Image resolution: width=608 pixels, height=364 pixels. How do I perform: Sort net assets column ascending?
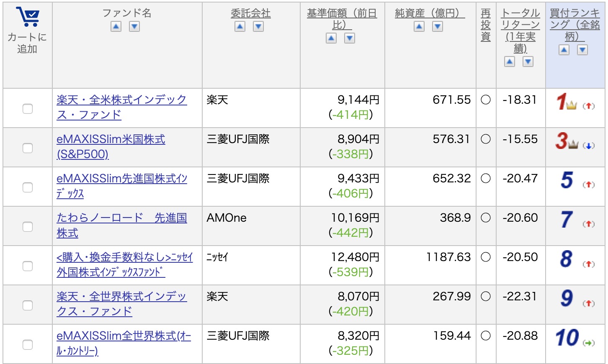tap(419, 27)
